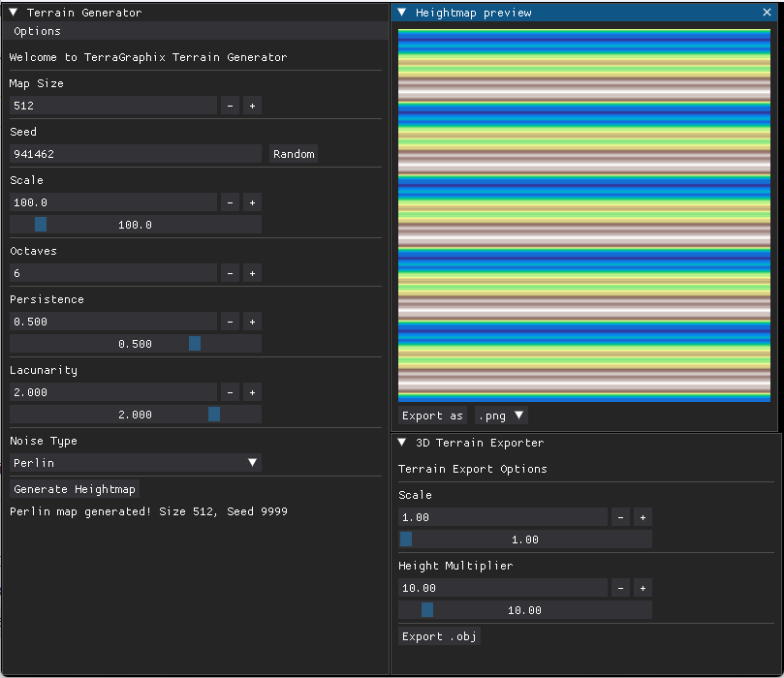
Task: Open the .png export format dropdown
Action: (501, 416)
